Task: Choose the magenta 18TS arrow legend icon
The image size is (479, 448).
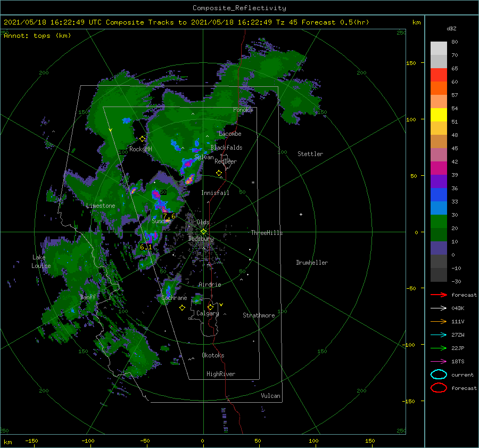Action: click(439, 362)
